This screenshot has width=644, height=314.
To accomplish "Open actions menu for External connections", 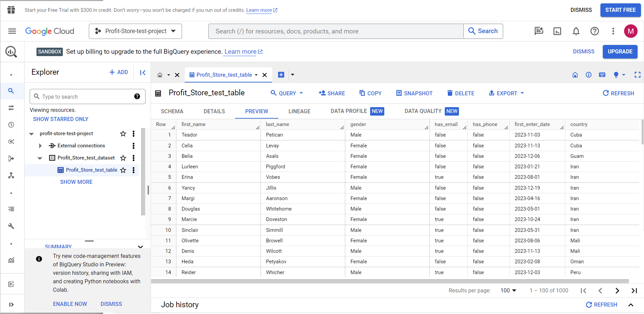I will tap(134, 146).
